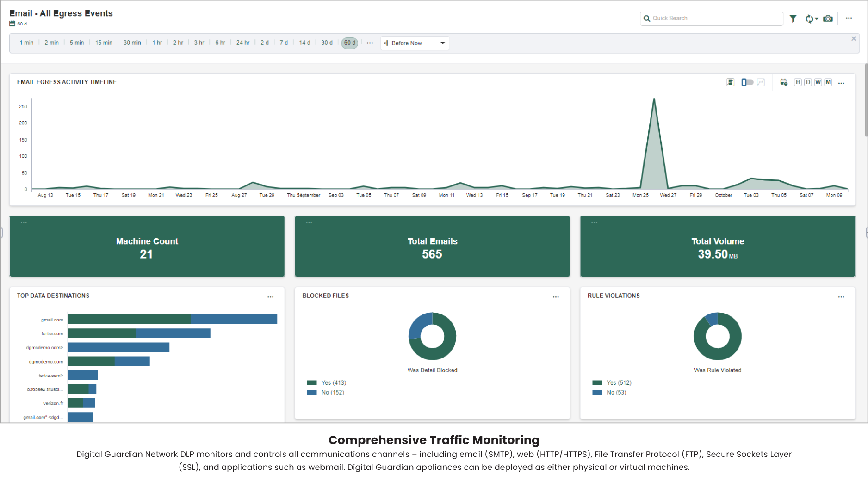Open the Machine Count tile options
Image resolution: width=868 pixels, height=481 pixels.
click(24, 222)
